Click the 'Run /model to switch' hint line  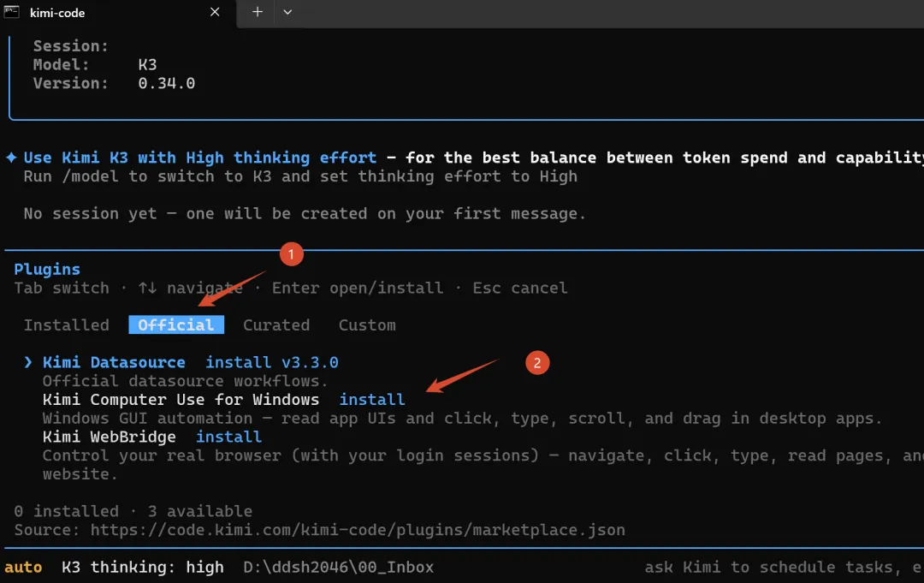pos(300,176)
